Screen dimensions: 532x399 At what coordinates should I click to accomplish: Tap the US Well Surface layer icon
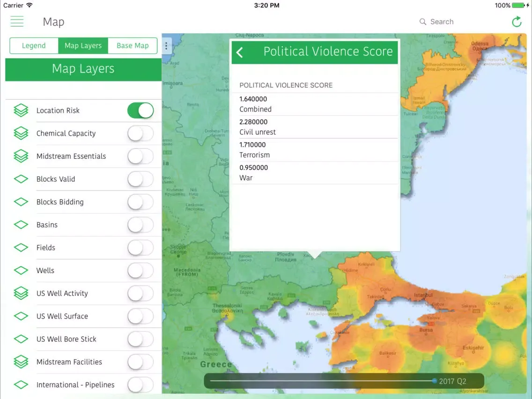pyautogui.click(x=21, y=316)
